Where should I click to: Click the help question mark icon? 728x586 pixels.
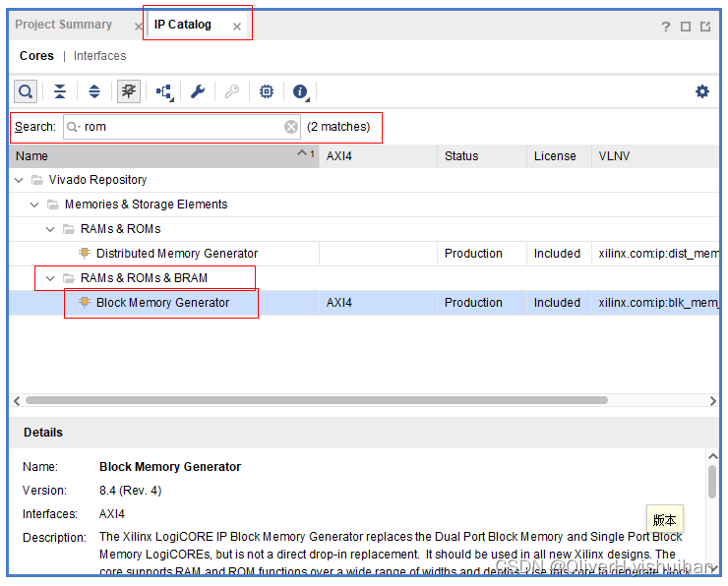666,27
